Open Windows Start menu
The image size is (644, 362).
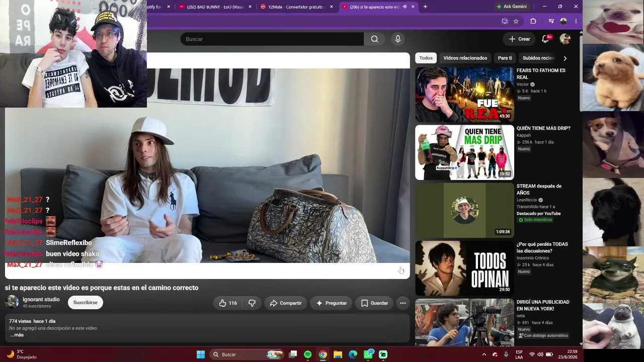(201, 354)
